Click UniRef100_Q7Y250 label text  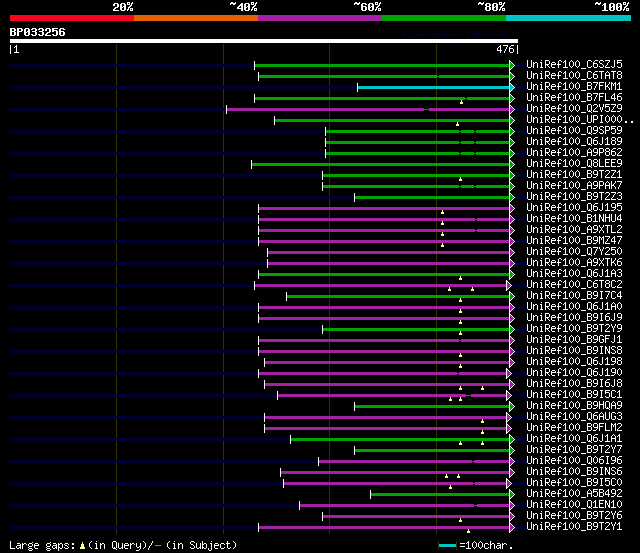point(574,252)
